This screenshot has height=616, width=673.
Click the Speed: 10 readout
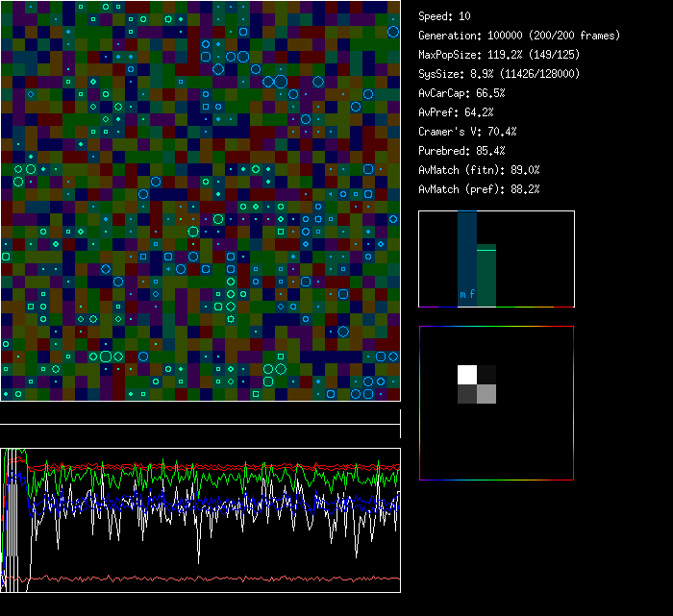(445, 16)
